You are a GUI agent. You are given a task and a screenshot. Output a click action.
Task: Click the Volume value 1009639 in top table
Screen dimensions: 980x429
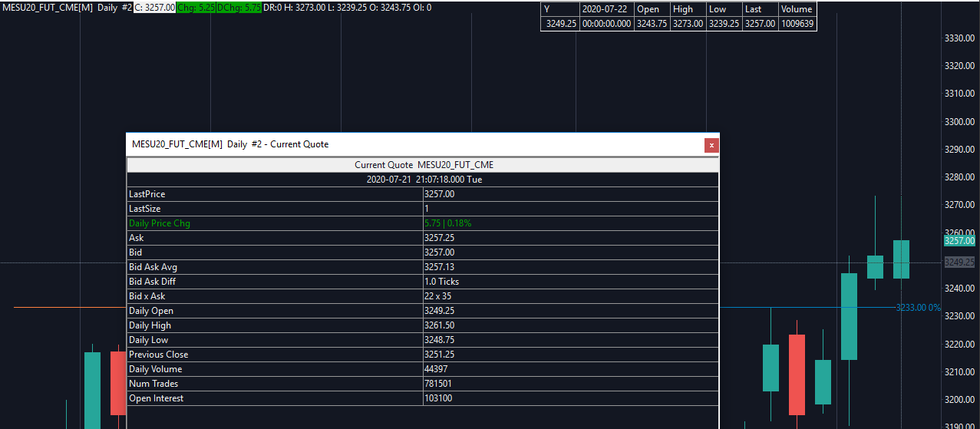[797, 24]
